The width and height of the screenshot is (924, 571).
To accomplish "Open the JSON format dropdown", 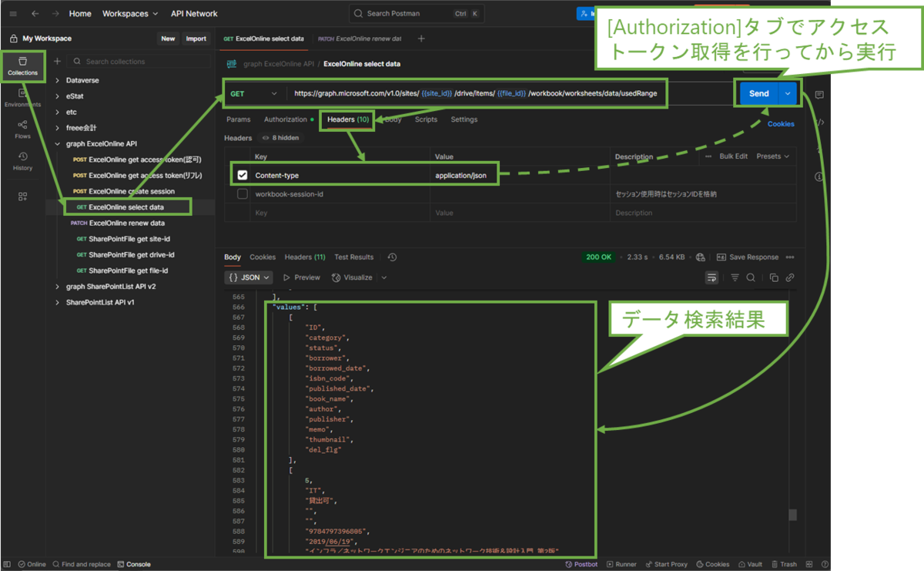I will 249,277.
